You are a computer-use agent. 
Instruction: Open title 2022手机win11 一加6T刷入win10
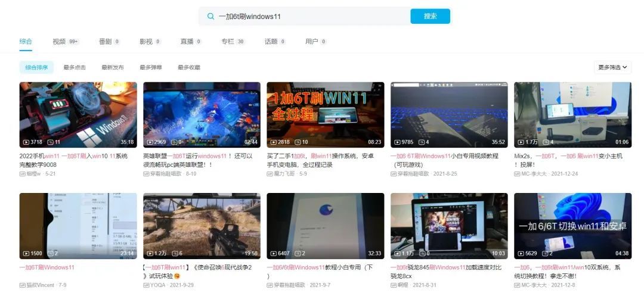[73, 160]
